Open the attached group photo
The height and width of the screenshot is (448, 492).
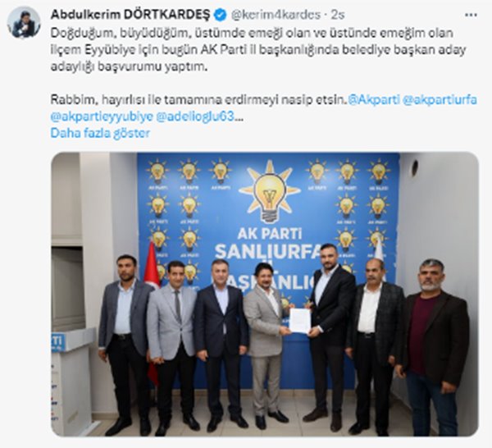(265, 295)
